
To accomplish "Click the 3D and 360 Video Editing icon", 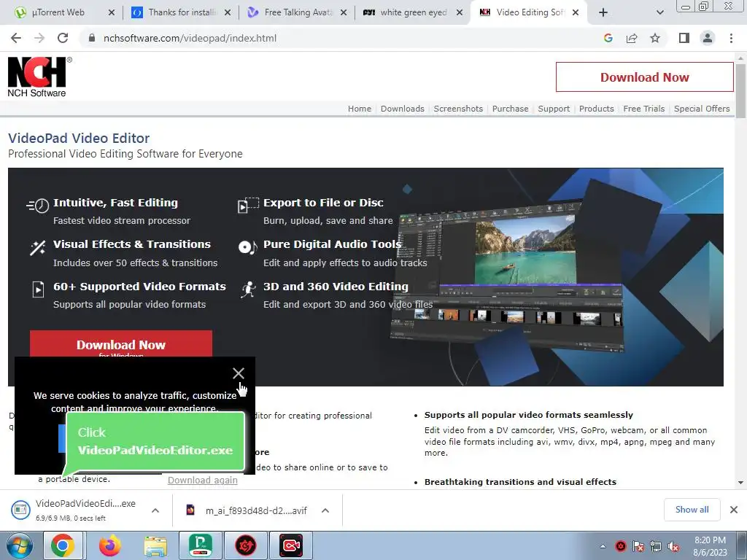I will pyautogui.click(x=248, y=289).
